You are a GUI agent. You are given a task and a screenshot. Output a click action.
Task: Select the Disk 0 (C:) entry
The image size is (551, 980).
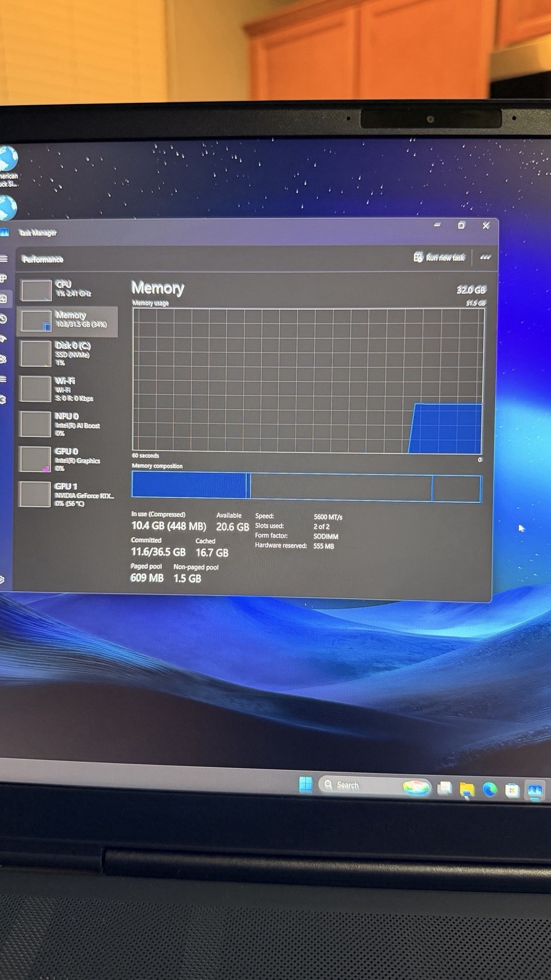tap(68, 353)
